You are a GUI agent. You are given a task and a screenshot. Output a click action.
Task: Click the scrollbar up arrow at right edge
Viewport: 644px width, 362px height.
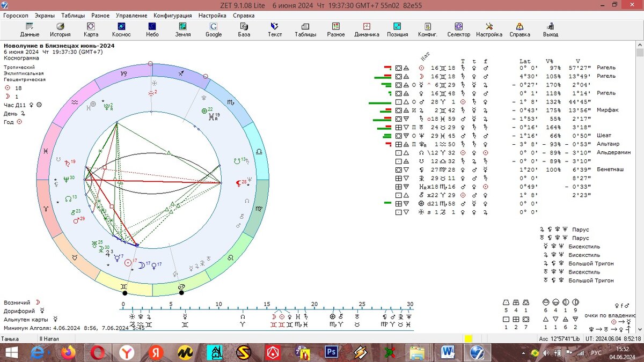click(x=640, y=45)
